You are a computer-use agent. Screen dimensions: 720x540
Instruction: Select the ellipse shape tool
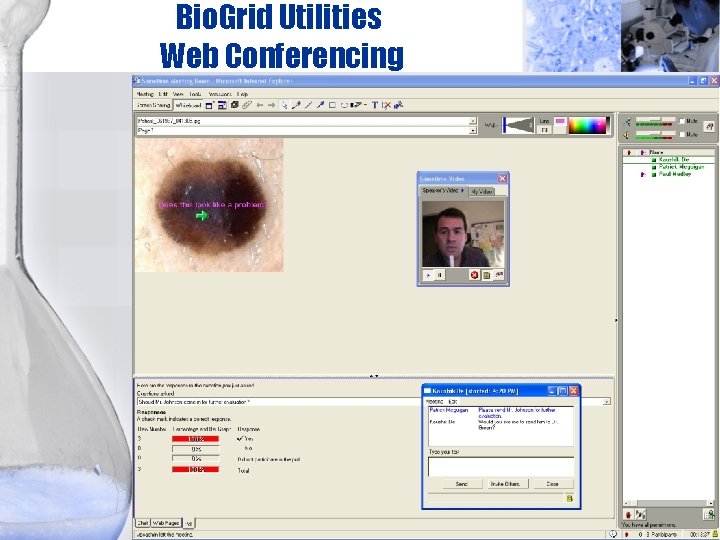point(344,105)
